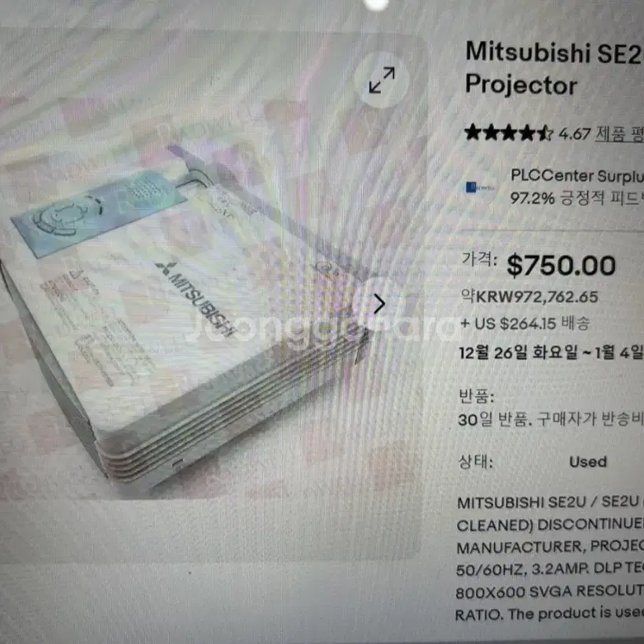View the 97.2% positive feedback

(577, 199)
